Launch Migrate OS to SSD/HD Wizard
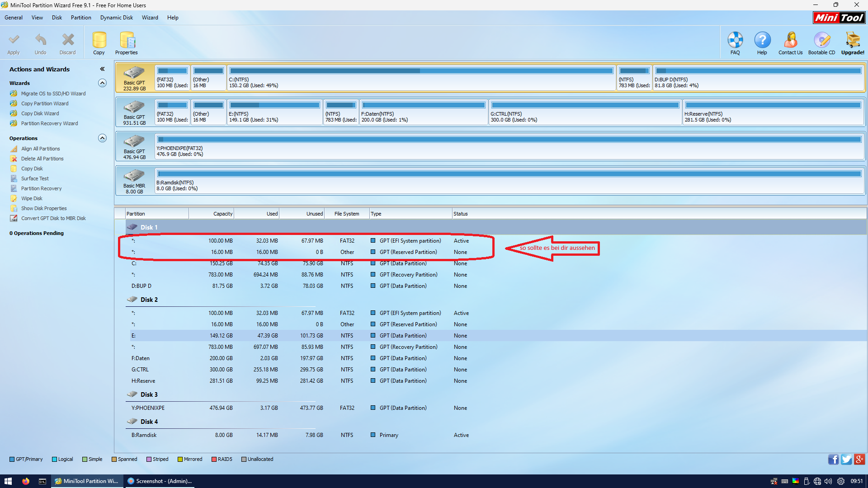Image resolution: width=868 pixels, height=488 pixels. click(53, 94)
